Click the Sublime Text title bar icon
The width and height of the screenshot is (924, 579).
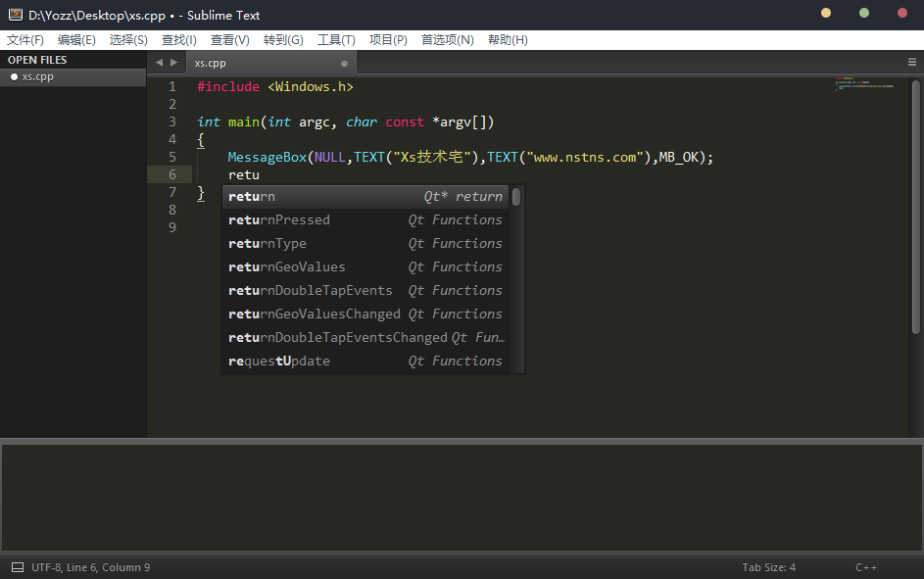coord(16,15)
